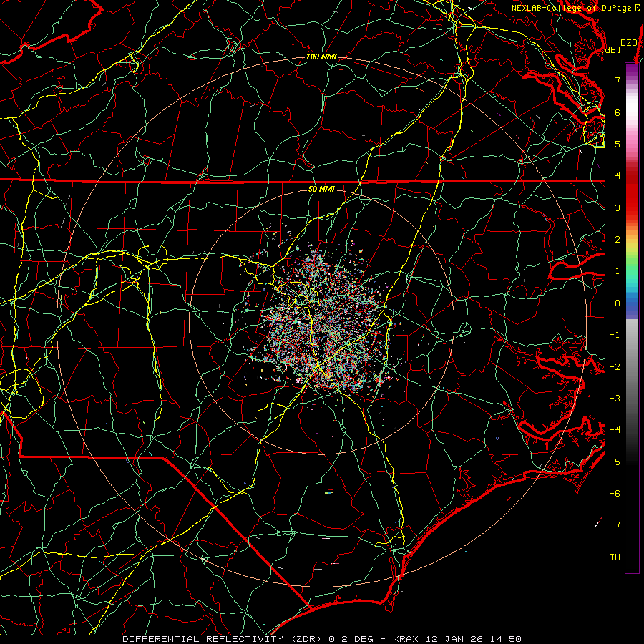Select the 7 value on the dB scale
The width and height of the screenshot is (644, 644).
click(x=618, y=80)
